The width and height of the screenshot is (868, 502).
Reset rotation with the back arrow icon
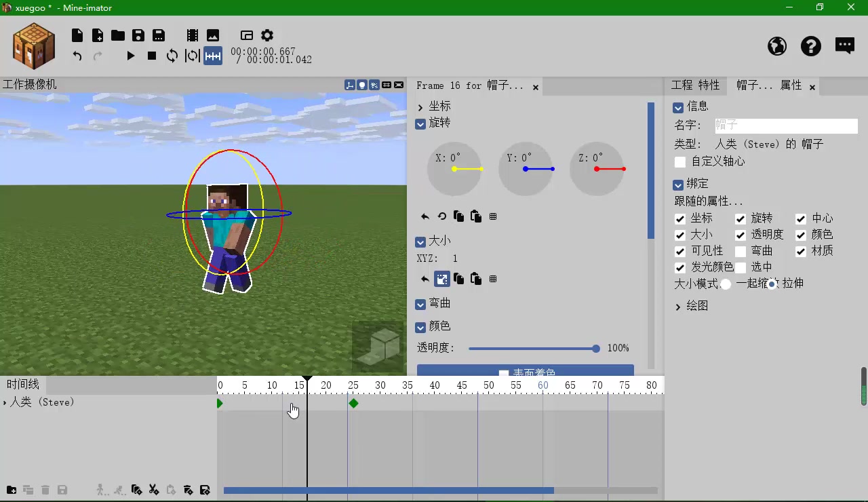[425, 216]
